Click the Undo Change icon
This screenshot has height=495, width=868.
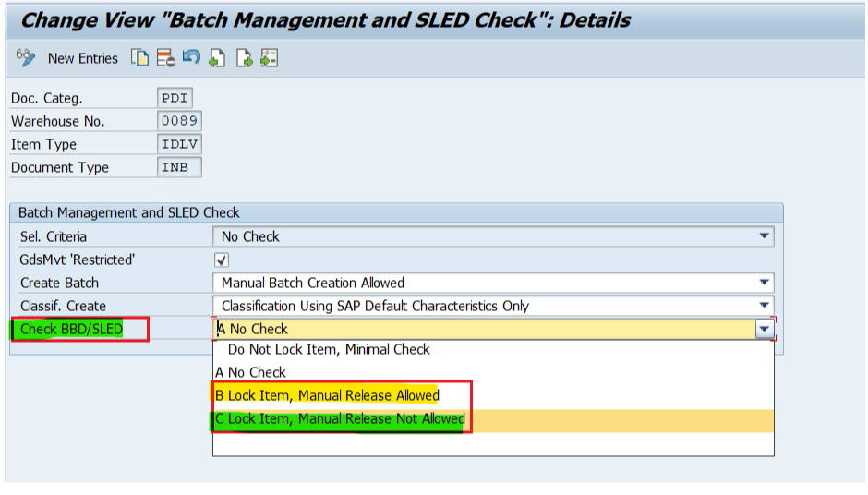point(191,57)
